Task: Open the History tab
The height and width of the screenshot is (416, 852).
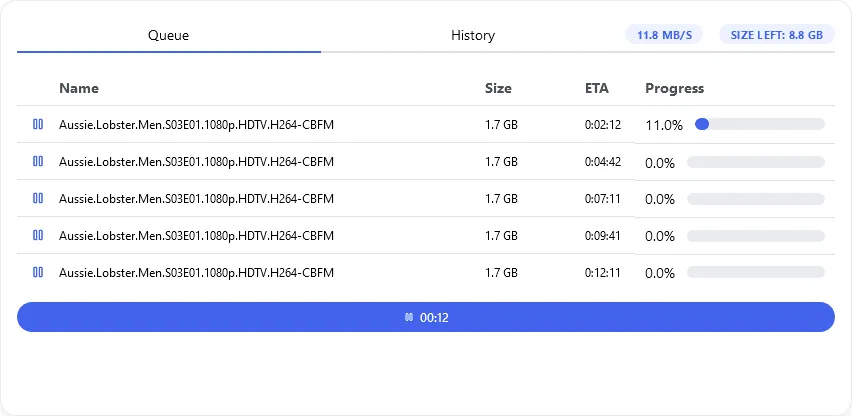Action: click(472, 35)
